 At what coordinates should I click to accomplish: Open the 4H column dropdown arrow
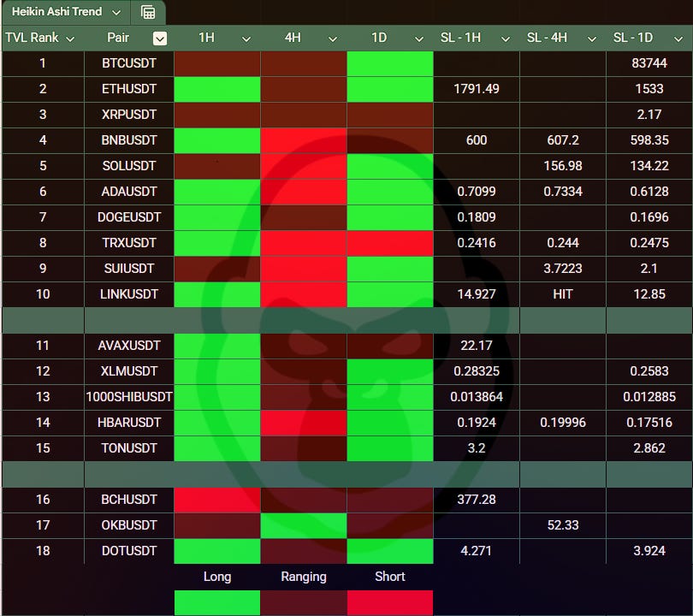pos(332,38)
